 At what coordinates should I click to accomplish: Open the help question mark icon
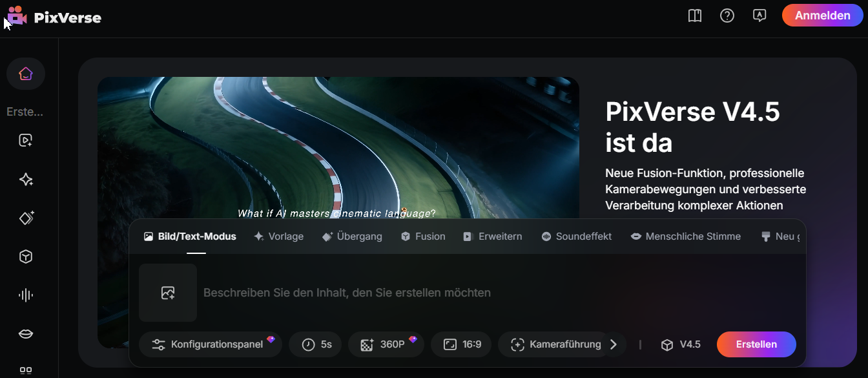727,16
